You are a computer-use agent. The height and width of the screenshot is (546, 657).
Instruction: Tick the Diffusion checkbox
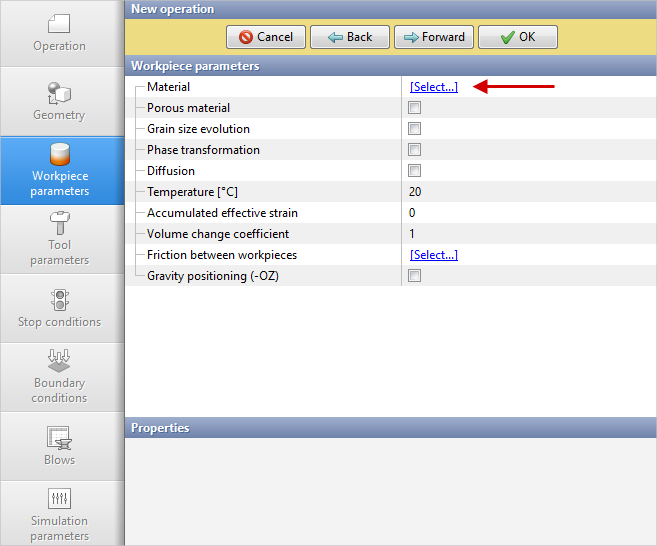point(414,171)
